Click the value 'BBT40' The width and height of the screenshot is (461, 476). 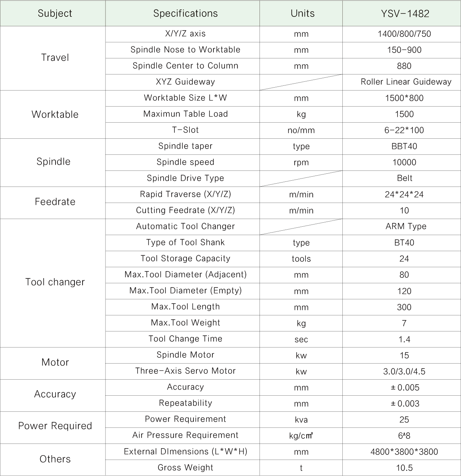pos(404,146)
